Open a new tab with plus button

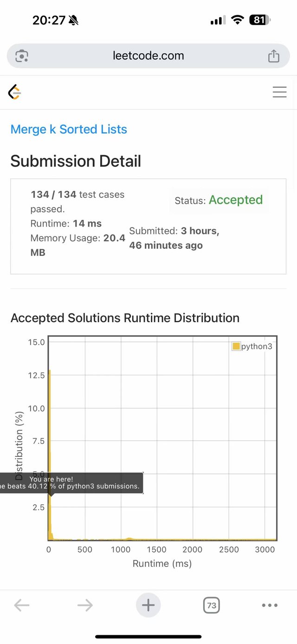148,605
